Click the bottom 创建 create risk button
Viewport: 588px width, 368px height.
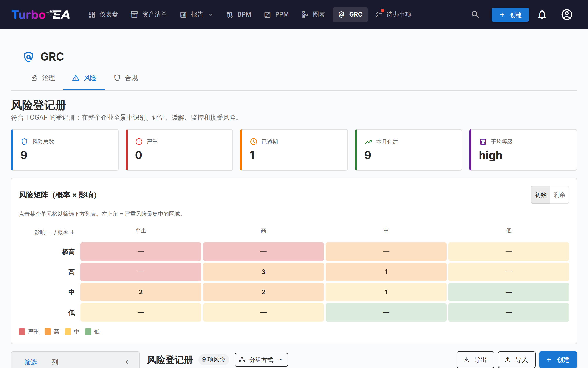558,360
